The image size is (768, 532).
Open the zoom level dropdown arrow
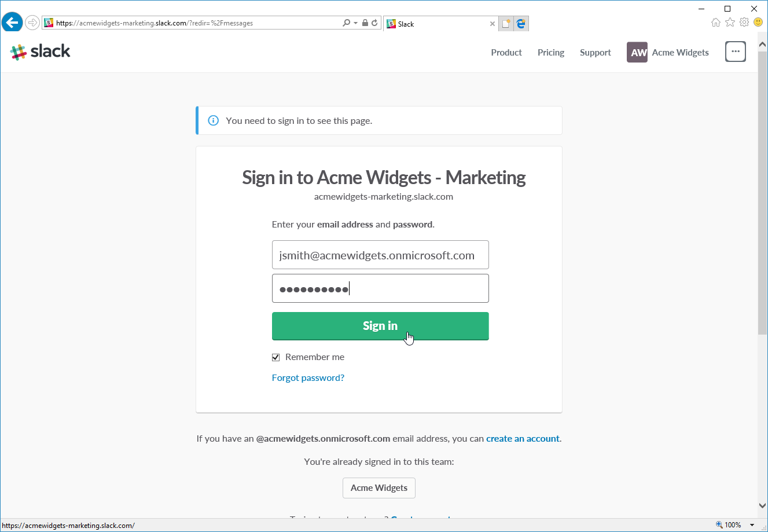(x=752, y=525)
